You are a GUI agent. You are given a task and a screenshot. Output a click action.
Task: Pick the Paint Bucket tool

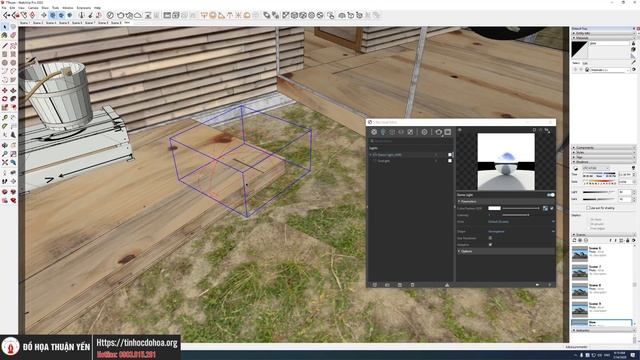(4, 36)
